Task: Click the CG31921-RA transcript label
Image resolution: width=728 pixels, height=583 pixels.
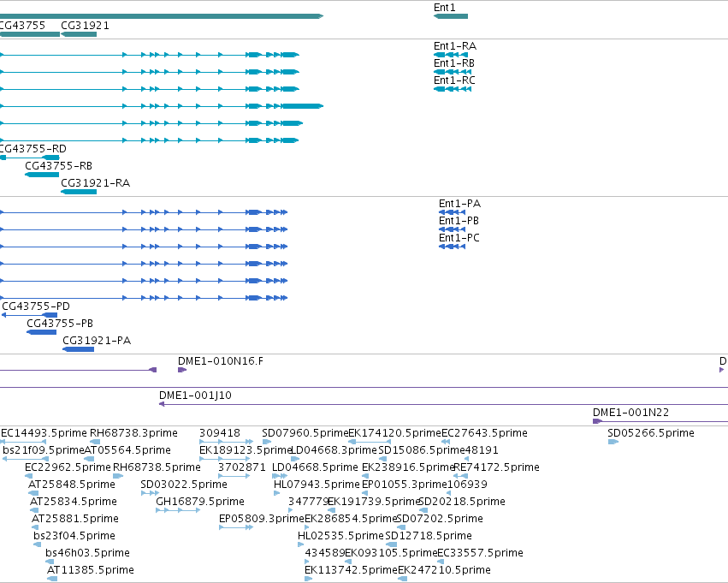Action: click(x=95, y=183)
